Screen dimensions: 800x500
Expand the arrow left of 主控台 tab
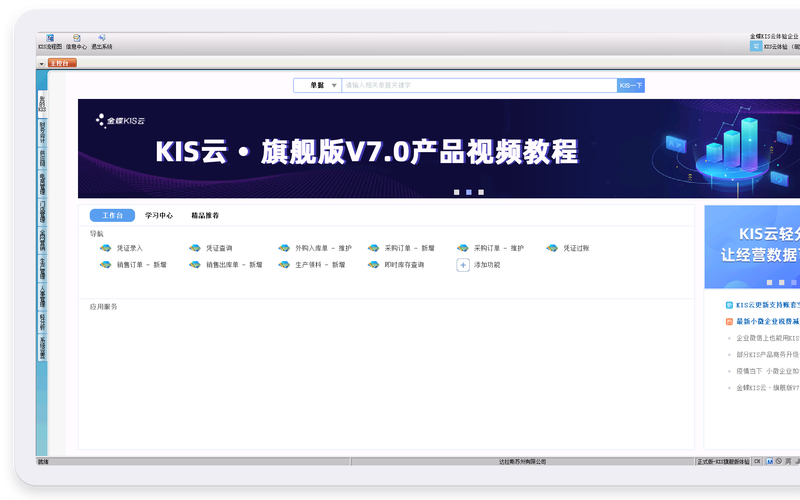(42, 63)
